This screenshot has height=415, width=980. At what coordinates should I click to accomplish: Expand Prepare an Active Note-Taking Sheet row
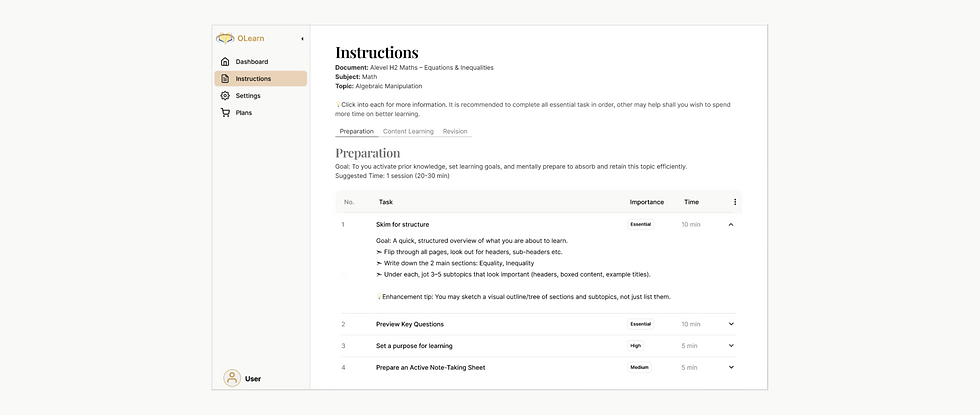(731, 367)
